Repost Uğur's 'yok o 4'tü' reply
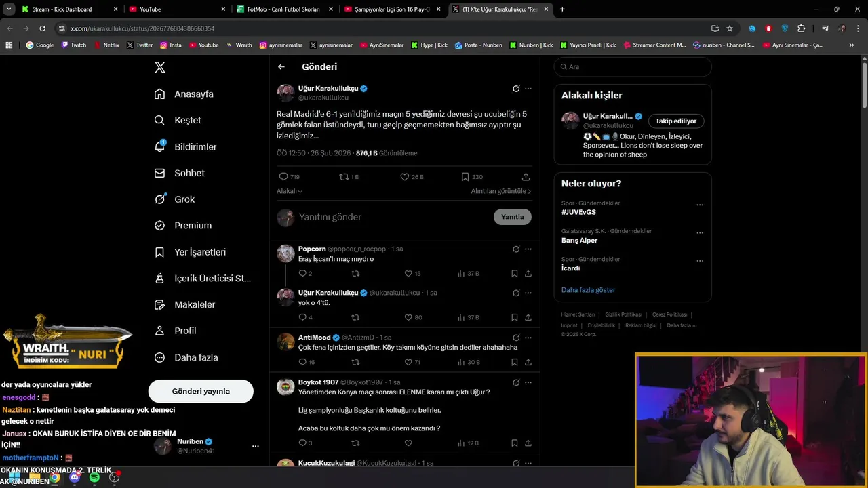The image size is (868, 488). click(355, 317)
